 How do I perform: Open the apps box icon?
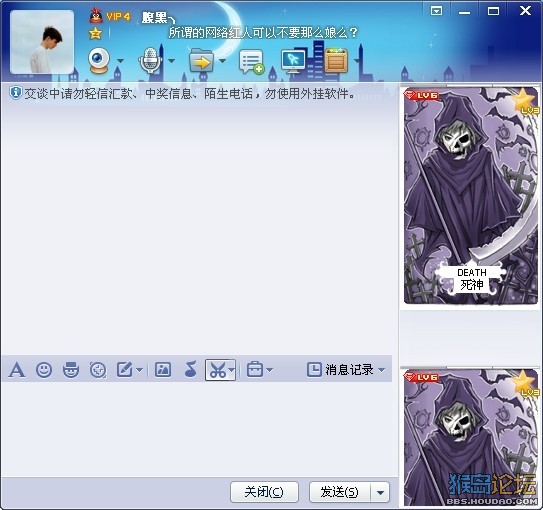(x=336, y=61)
